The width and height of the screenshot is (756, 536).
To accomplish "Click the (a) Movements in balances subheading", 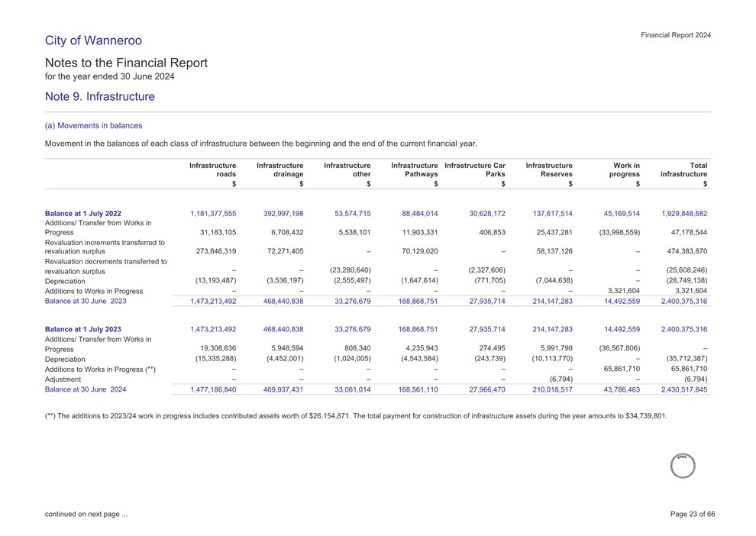I will (x=93, y=125).
